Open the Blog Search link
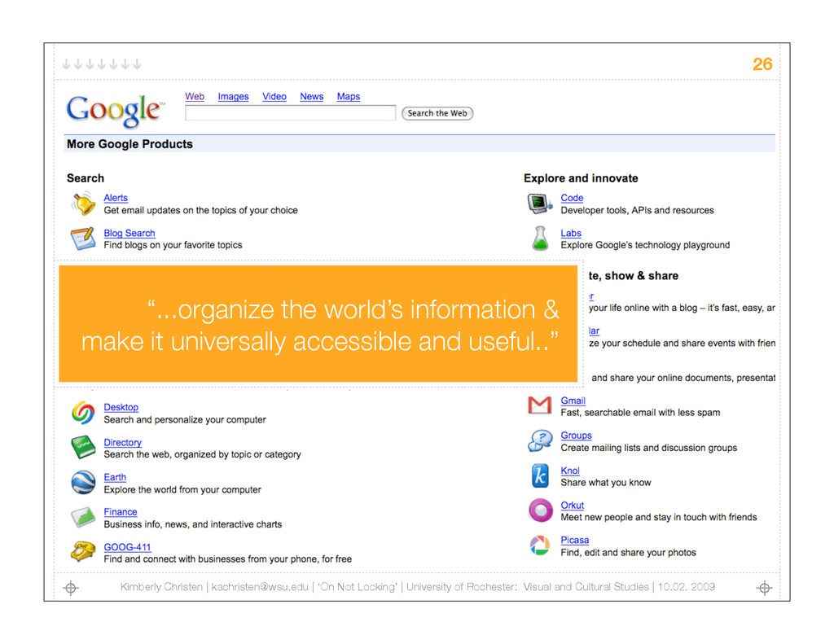Viewport: 834px width, 644px height. 129,233
